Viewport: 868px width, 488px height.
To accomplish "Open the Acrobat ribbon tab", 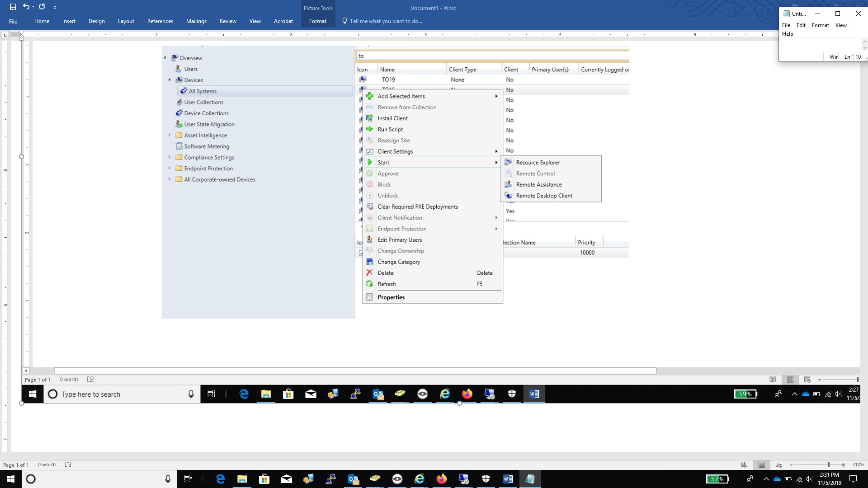I will [x=283, y=21].
